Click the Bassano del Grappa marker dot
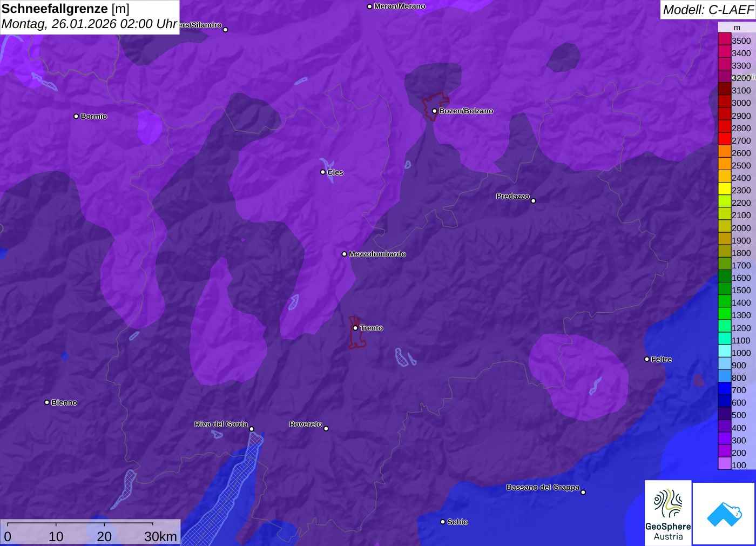This screenshot has width=756, height=546. [x=583, y=492]
